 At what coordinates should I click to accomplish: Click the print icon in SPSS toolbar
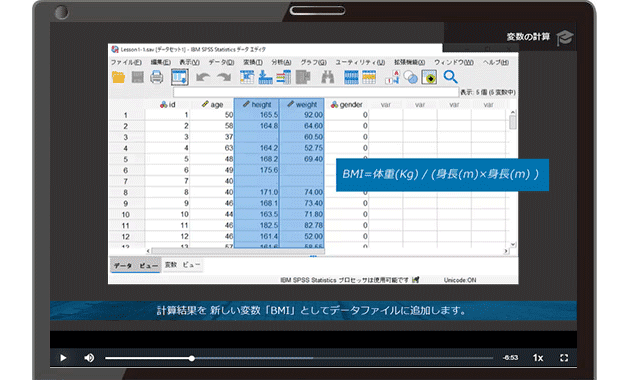[x=157, y=77]
